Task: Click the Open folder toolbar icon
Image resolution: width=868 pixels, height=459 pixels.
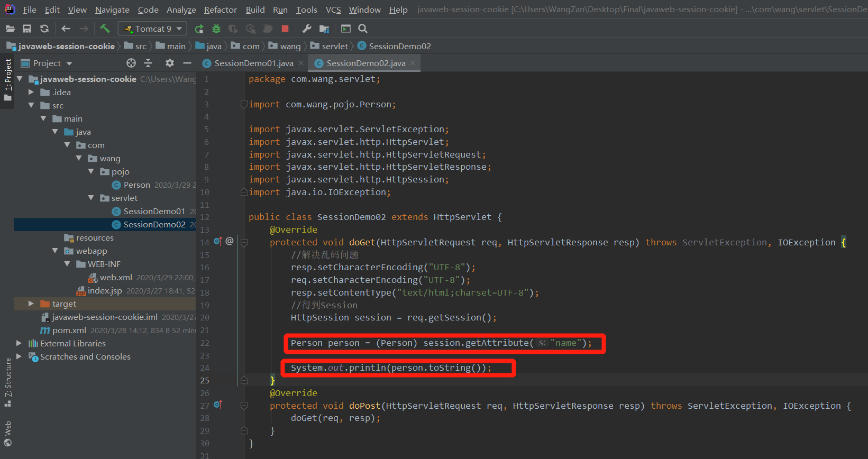Action: point(10,29)
